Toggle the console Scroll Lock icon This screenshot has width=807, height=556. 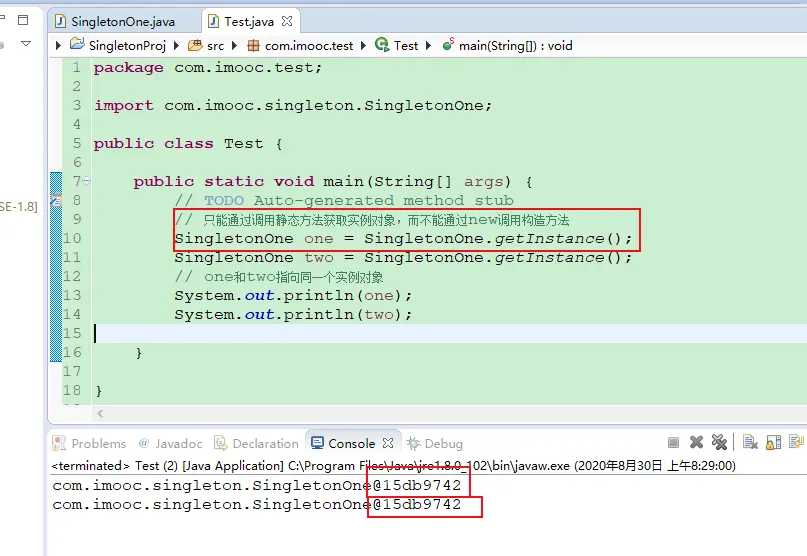[x=772, y=443]
